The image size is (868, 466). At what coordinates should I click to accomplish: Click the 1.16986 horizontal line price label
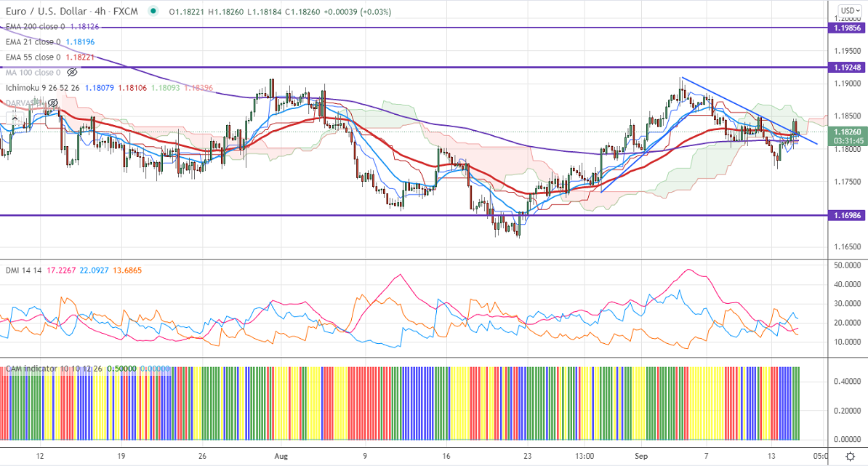[x=847, y=215]
